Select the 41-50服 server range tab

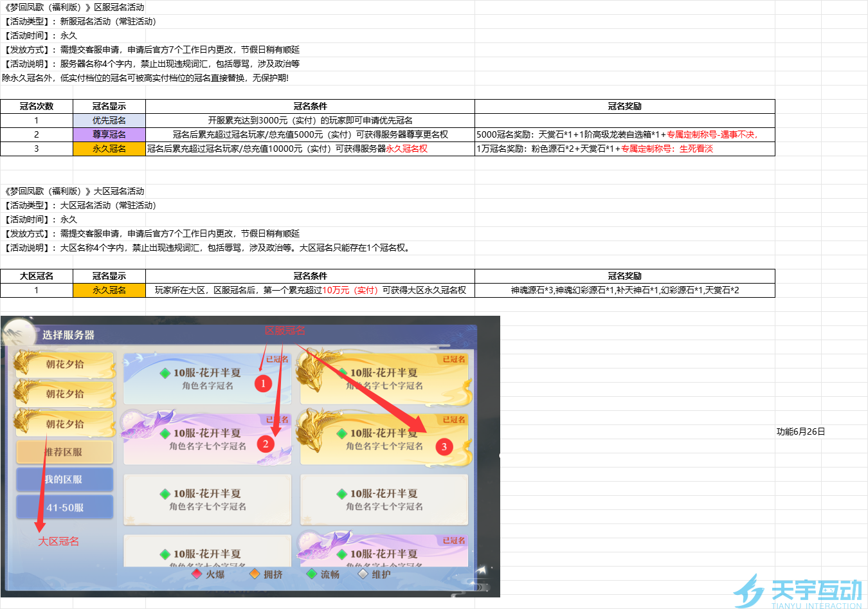pos(64,507)
